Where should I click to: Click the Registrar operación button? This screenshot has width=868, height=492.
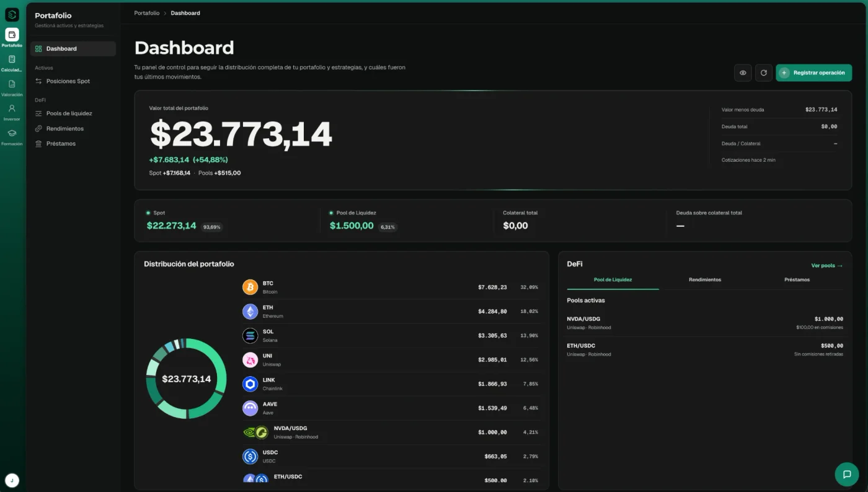tap(813, 72)
